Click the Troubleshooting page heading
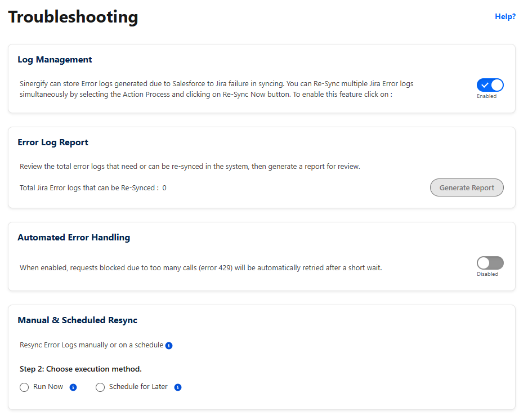The image size is (528, 420). (x=73, y=17)
